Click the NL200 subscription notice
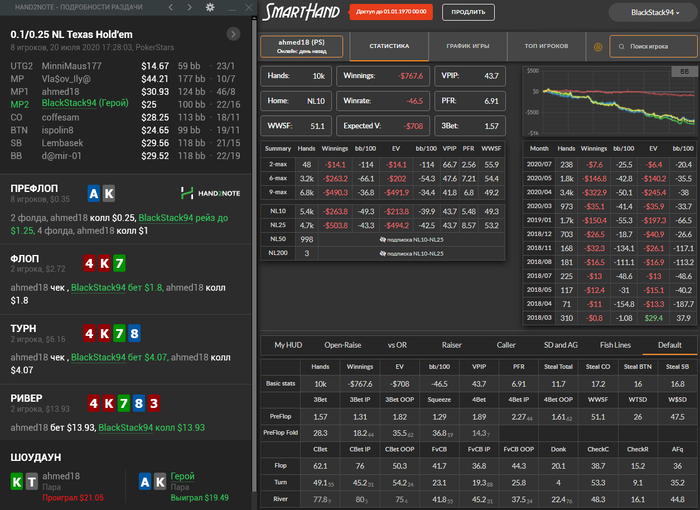Screen dimensions: 700x510 pos(412,253)
